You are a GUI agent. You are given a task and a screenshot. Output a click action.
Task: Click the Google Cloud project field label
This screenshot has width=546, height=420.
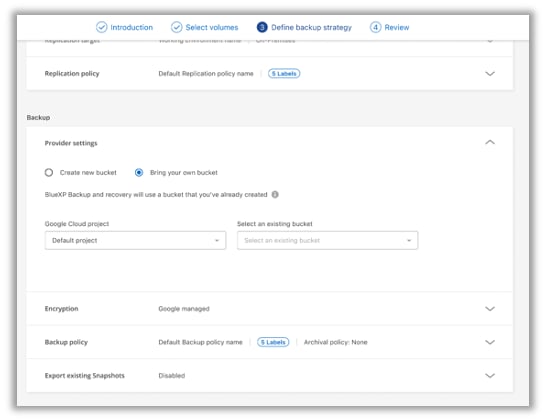point(77,224)
